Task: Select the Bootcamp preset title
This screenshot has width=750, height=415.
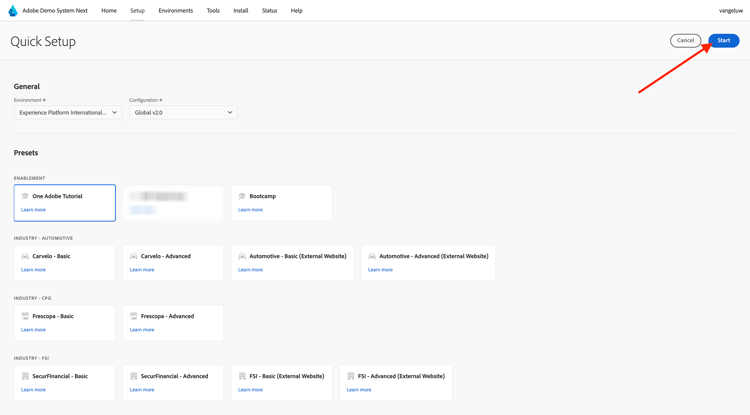Action: (263, 196)
